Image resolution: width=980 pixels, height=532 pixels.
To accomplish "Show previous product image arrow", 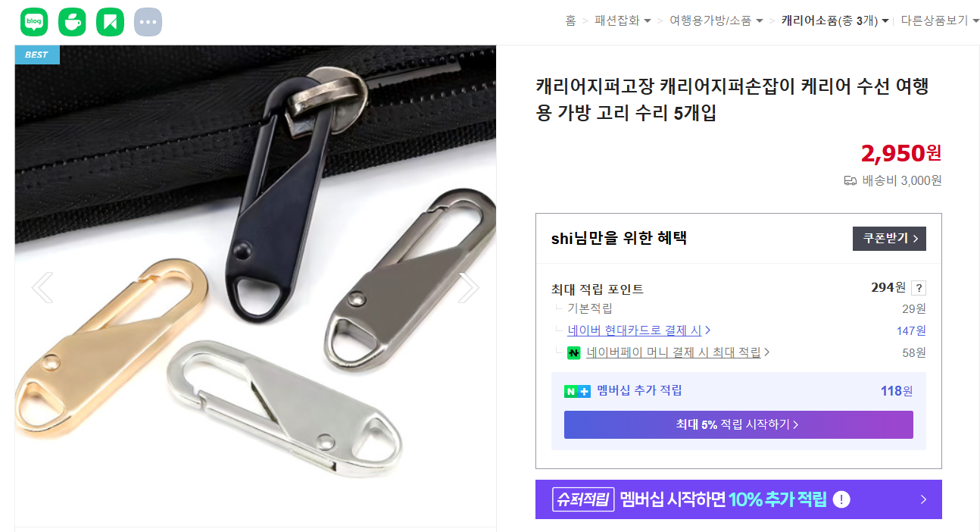I will (x=42, y=287).
